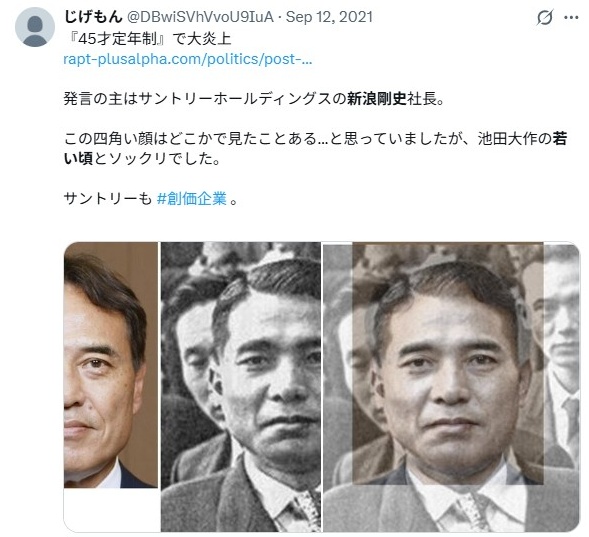Click the phrase この四角い顔は
The image size is (589, 537).
(x=116, y=139)
